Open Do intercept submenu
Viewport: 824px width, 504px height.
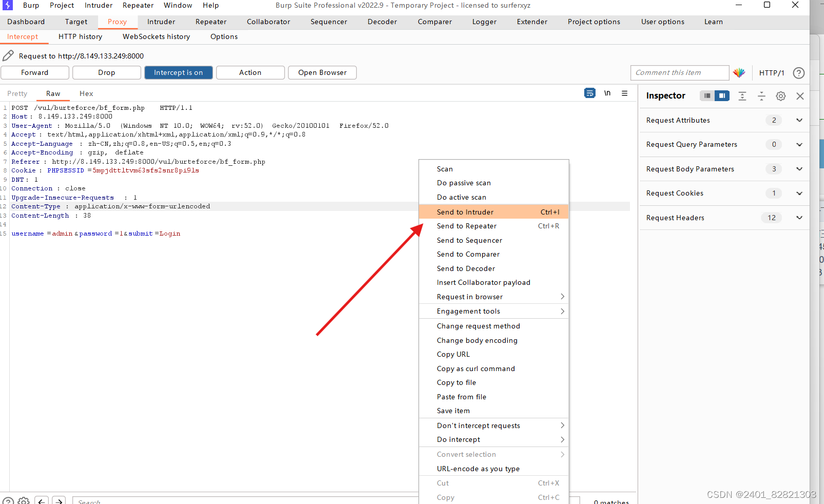point(494,439)
